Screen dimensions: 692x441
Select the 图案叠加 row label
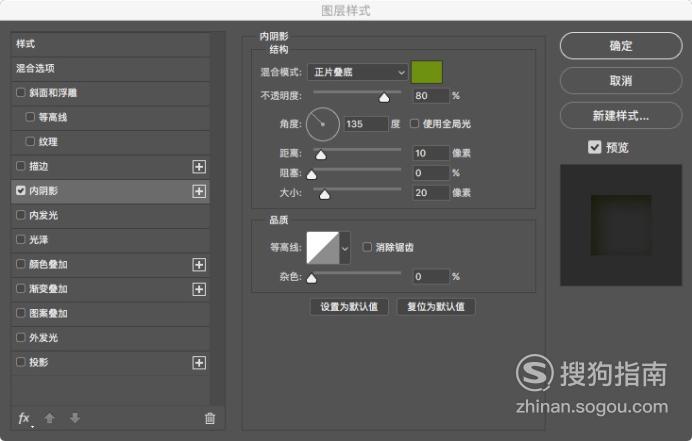click(x=48, y=313)
